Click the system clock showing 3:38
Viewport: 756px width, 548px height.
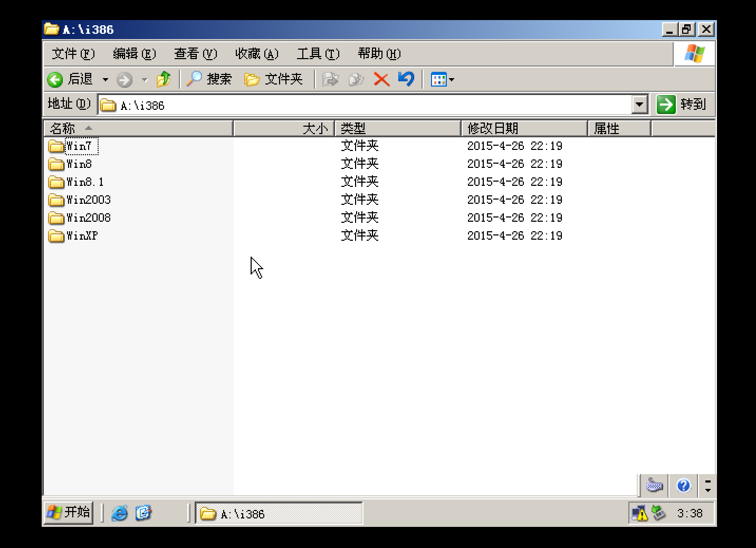(x=690, y=513)
